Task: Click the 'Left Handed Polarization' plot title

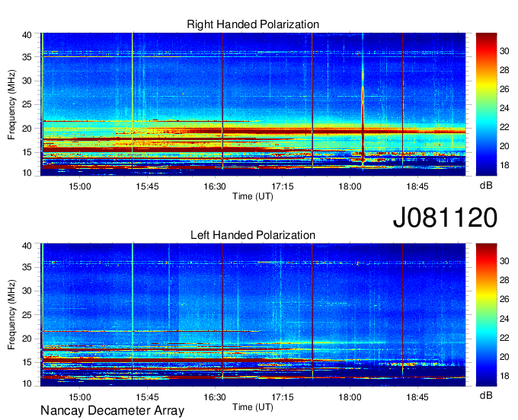Action: (x=253, y=235)
